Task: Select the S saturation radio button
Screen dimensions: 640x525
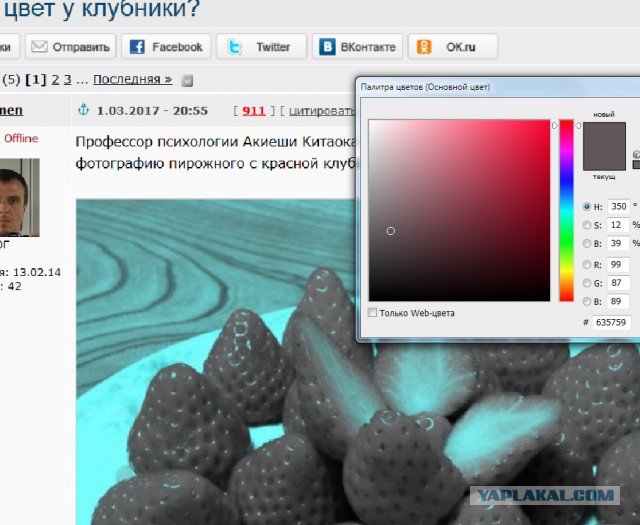Action: point(587,225)
